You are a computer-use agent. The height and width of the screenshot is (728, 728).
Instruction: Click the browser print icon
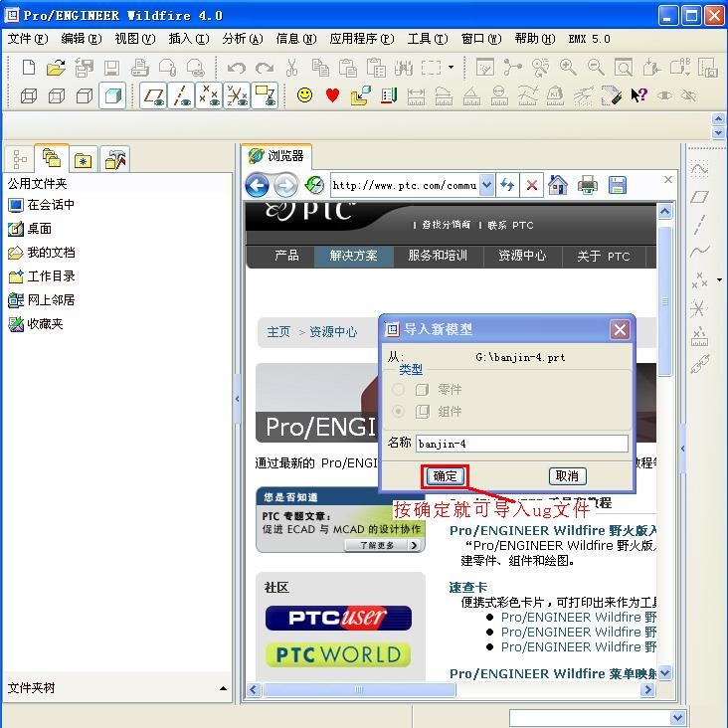click(x=588, y=185)
